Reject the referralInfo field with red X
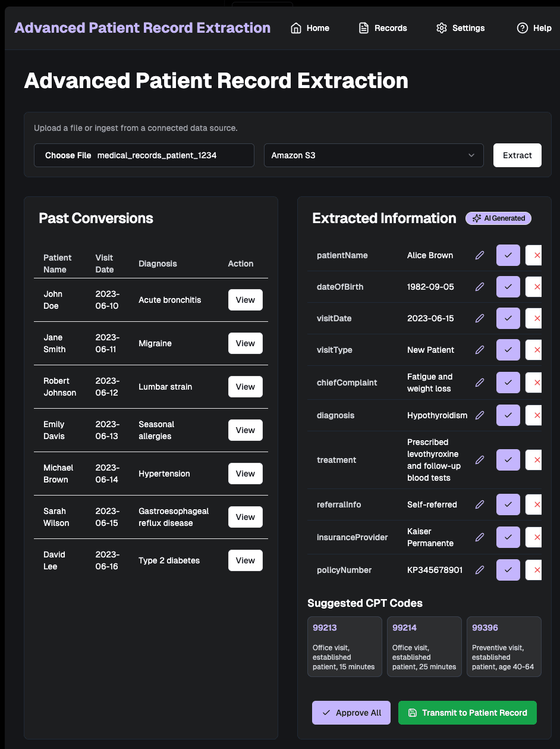The height and width of the screenshot is (749, 560). pos(534,504)
